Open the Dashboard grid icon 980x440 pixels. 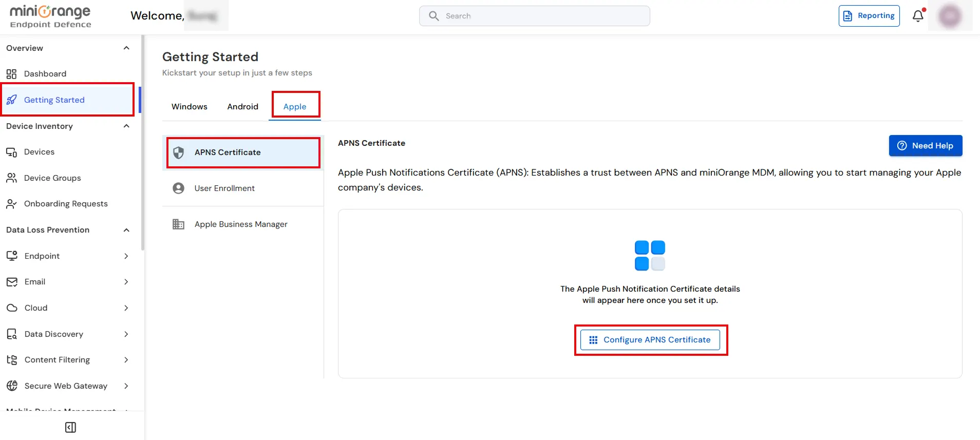pos(11,74)
